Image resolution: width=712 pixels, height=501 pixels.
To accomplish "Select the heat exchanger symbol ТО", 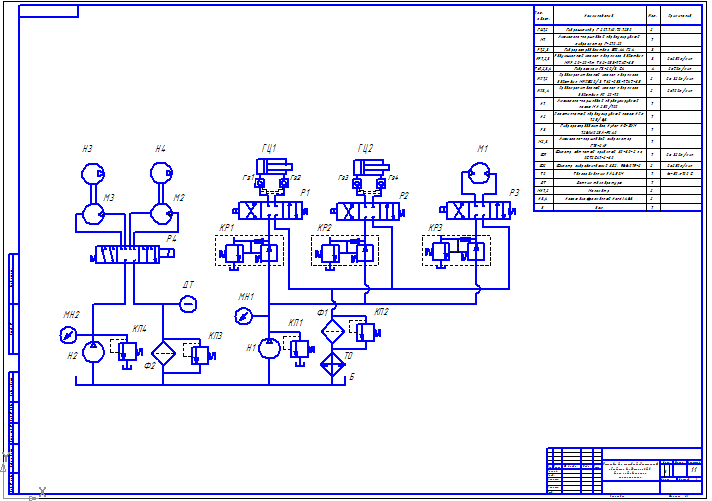I will point(333,364).
